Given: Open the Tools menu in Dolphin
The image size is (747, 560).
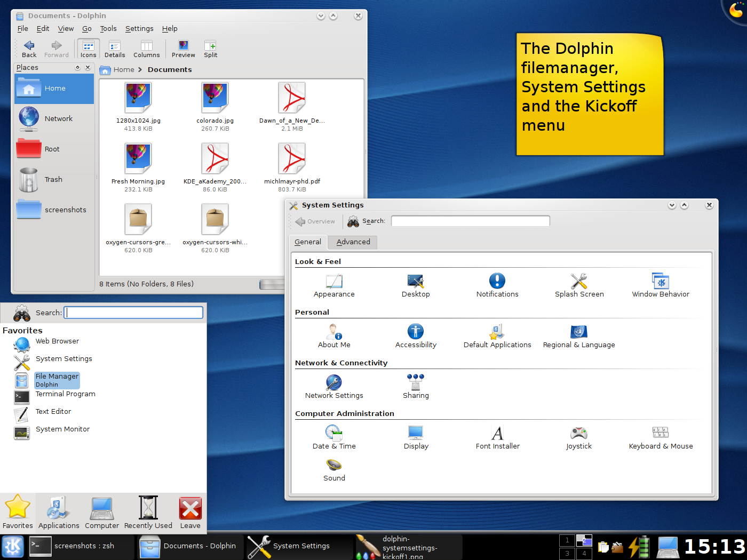Looking at the screenshot, I should [x=108, y=29].
